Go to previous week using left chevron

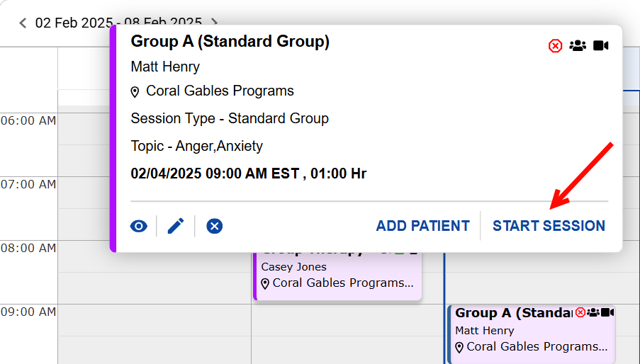click(x=23, y=23)
